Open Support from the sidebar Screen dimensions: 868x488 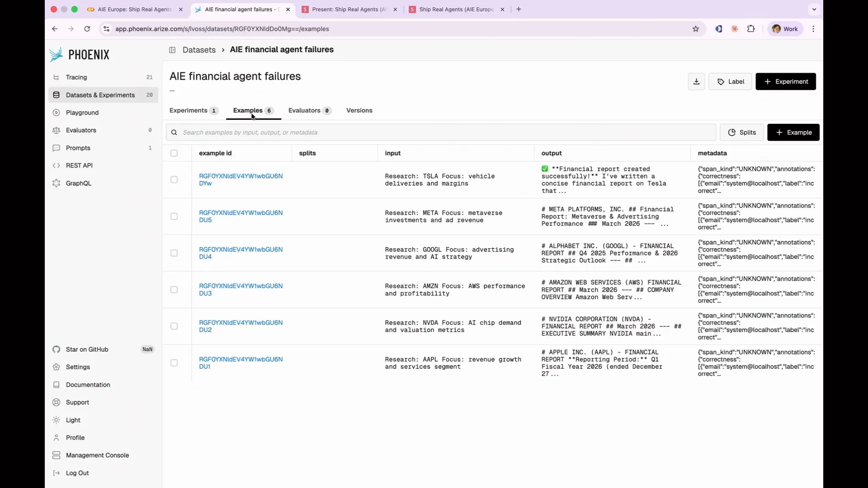(x=103, y=402)
